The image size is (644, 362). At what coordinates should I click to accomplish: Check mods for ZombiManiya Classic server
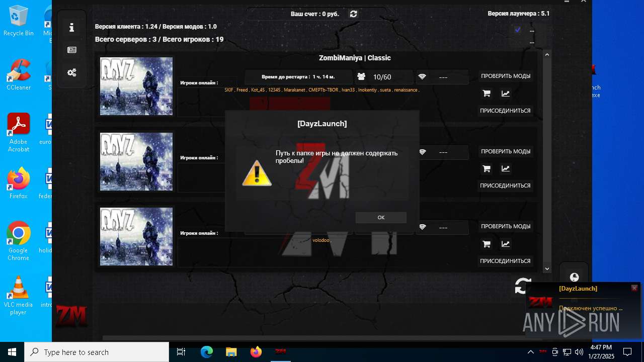(506, 76)
